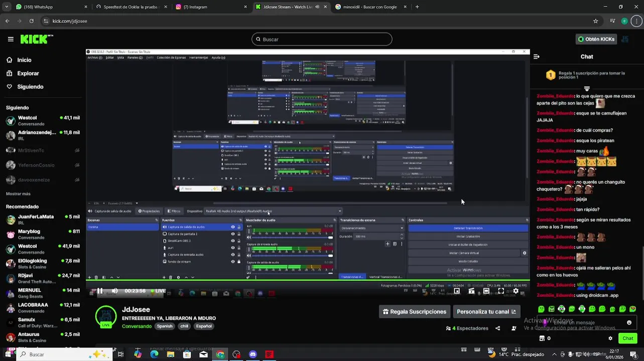The width and height of the screenshot is (644, 361).
Task: Collapse the chat panel with arrow icon
Action: tap(536, 57)
